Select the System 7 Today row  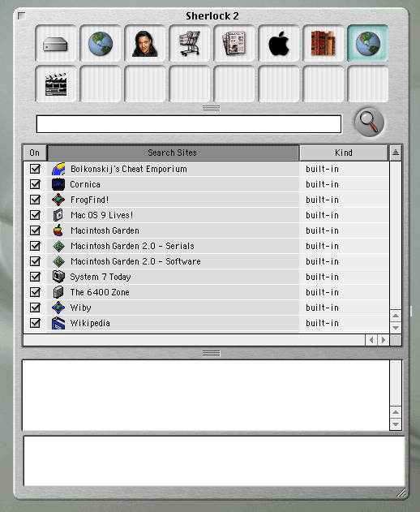point(206,277)
